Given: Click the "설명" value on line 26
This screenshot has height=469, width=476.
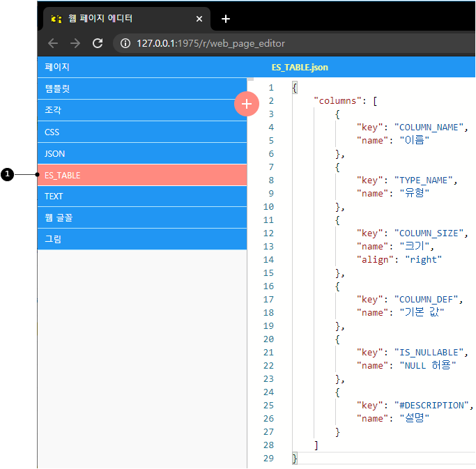Looking at the screenshot, I should point(415,418).
